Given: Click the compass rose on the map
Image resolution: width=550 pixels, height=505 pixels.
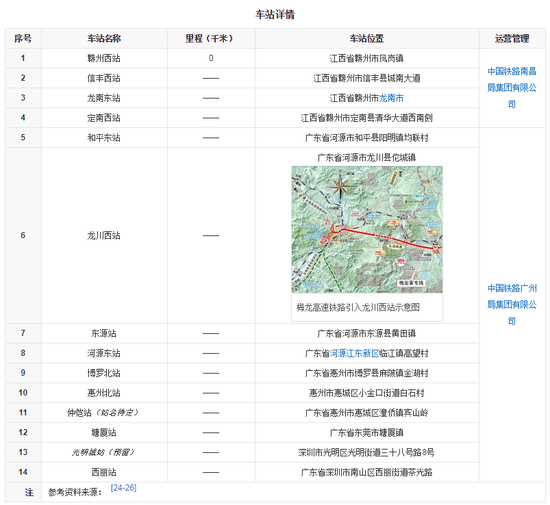Looking at the screenshot, I should [339, 186].
